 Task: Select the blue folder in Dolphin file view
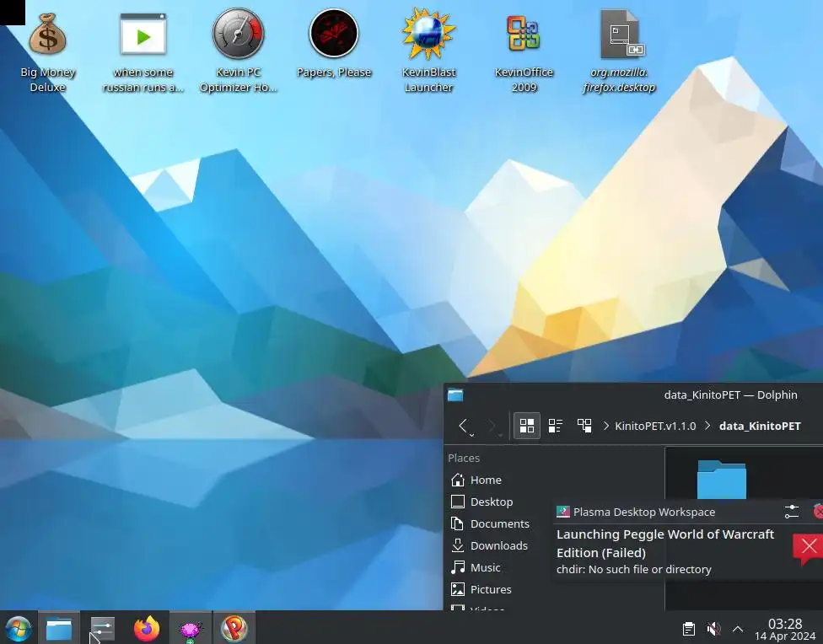[721, 479]
